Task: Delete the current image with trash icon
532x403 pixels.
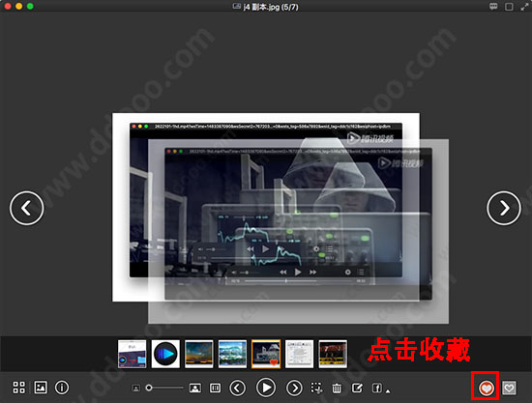Action: [x=337, y=389]
